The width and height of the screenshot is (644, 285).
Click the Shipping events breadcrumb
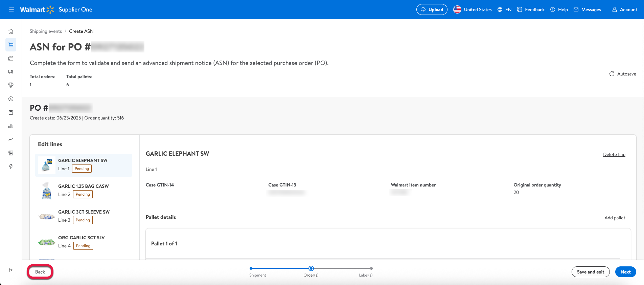(x=46, y=31)
